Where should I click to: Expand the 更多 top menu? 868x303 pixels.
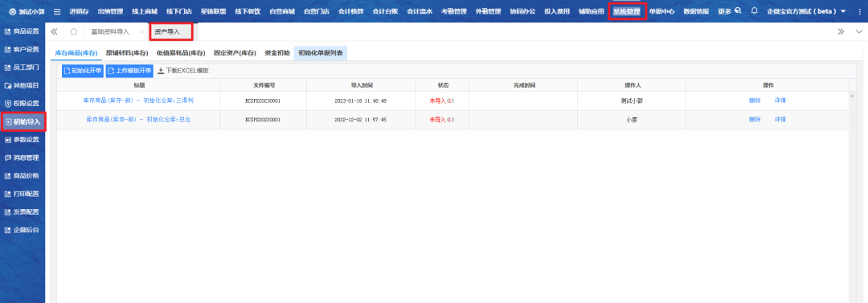pyautogui.click(x=724, y=11)
